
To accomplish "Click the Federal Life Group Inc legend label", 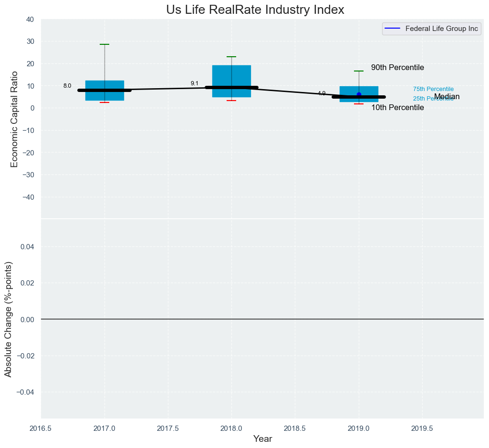I will coord(441,29).
